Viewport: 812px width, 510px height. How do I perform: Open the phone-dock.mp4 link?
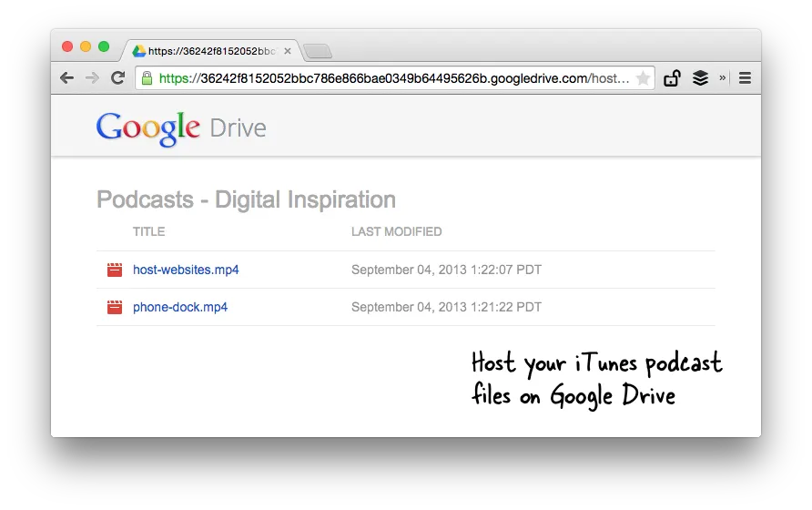[180, 307]
